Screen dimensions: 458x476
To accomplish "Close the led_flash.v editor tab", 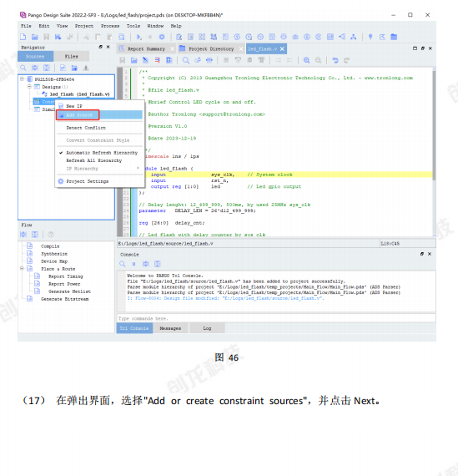I will tap(282, 49).
